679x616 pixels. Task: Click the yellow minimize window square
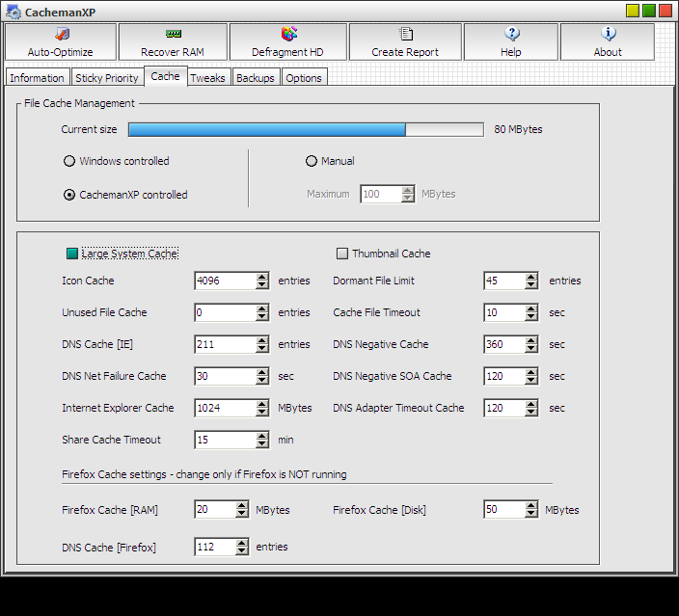click(x=633, y=11)
